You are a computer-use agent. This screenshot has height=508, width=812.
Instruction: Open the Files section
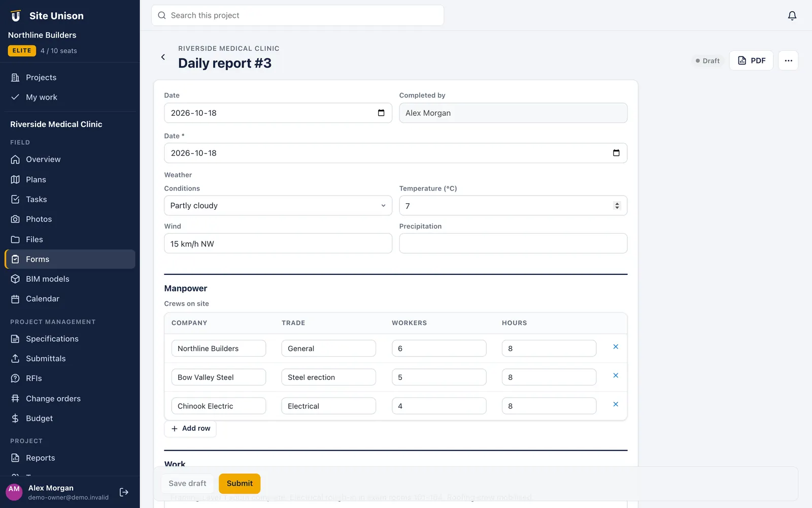[70, 239]
